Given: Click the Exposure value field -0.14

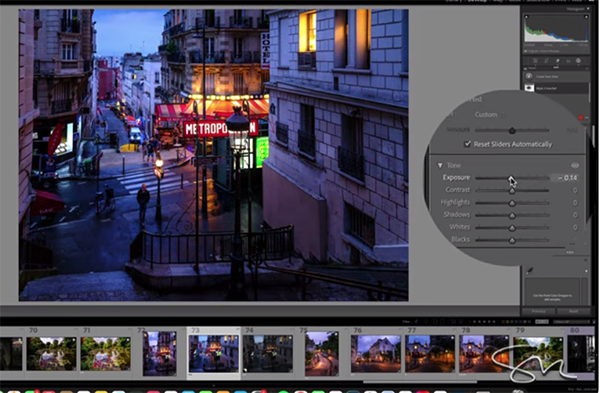Looking at the screenshot, I should [x=565, y=178].
